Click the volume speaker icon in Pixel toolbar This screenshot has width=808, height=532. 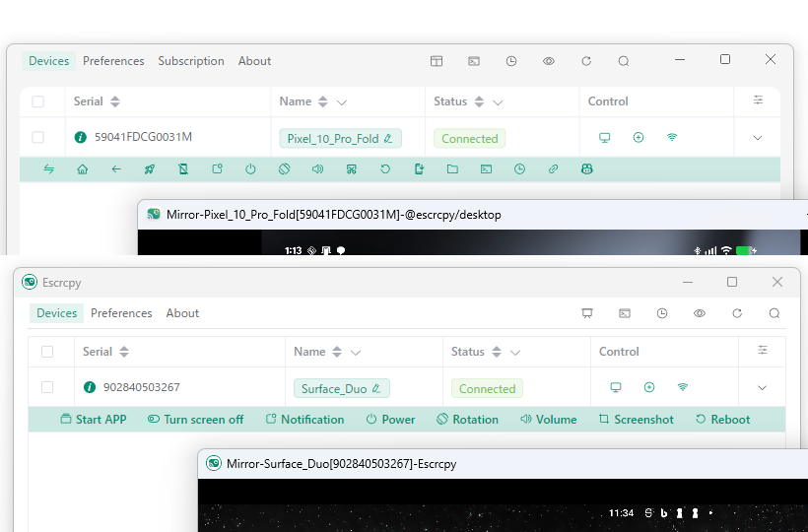pyautogui.click(x=318, y=168)
